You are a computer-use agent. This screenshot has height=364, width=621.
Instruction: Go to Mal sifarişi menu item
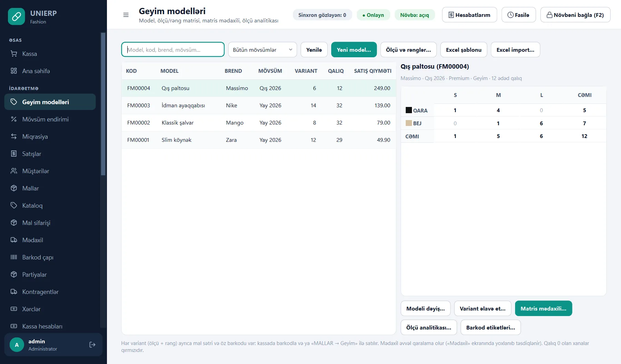[50, 223]
